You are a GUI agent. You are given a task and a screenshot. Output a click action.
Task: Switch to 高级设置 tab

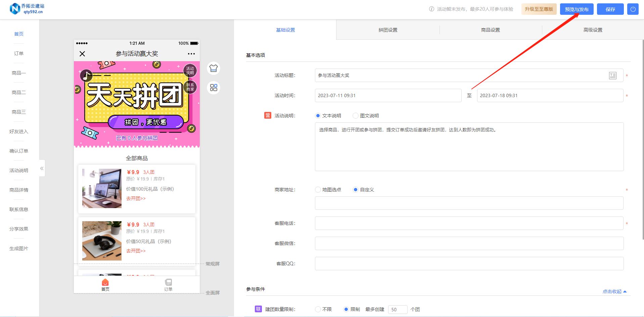593,30
